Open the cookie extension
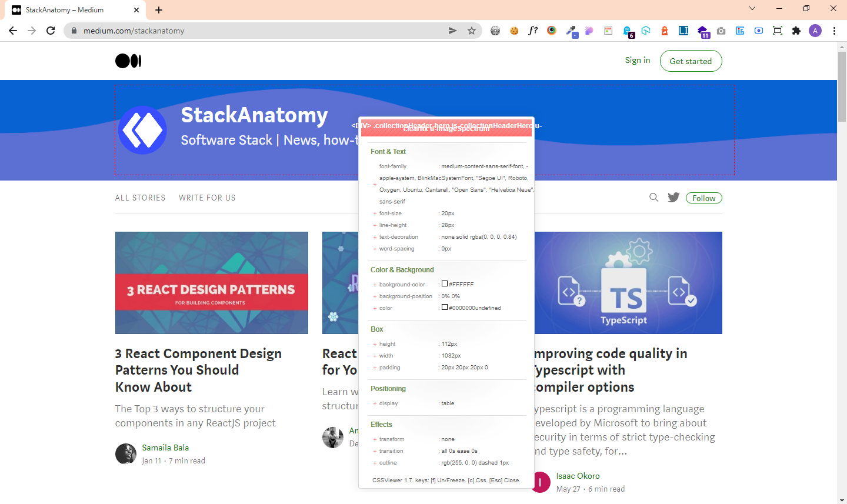This screenshot has height=504, width=847. [514, 31]
